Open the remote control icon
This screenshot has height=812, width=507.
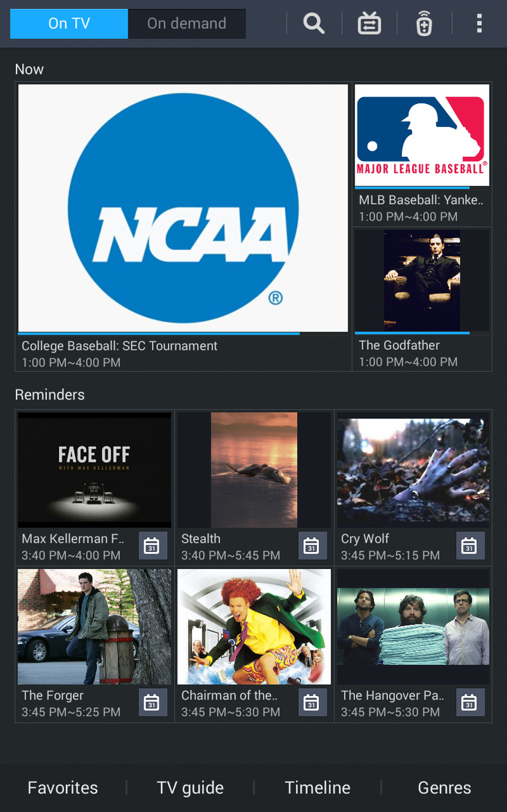(x=424, y=24)
